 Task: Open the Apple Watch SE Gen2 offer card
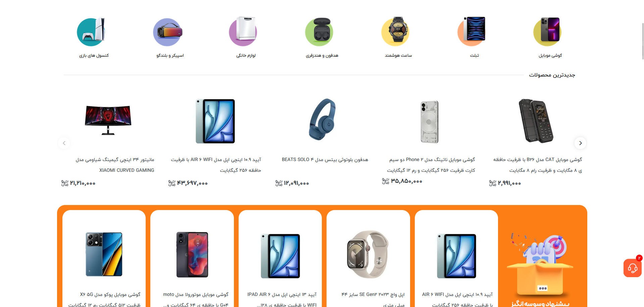click(368, 259)
